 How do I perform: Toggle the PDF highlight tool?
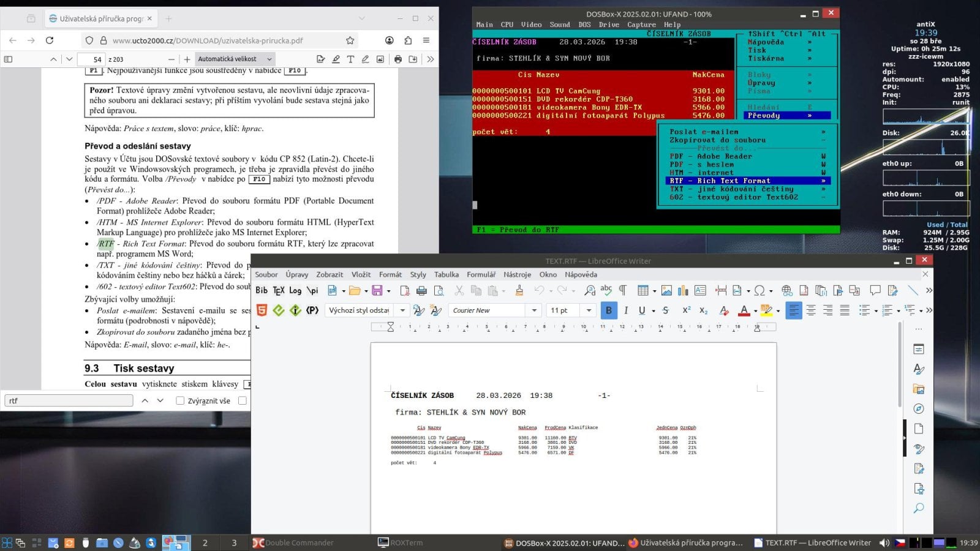pyautogui.click(x=336, y=59)
